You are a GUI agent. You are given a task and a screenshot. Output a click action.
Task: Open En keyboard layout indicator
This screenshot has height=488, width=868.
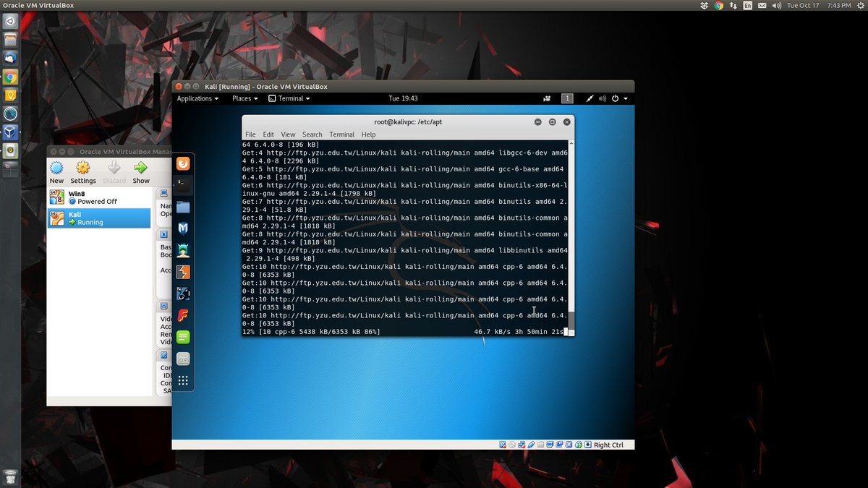pyautogui.click(x=748, y=5)
